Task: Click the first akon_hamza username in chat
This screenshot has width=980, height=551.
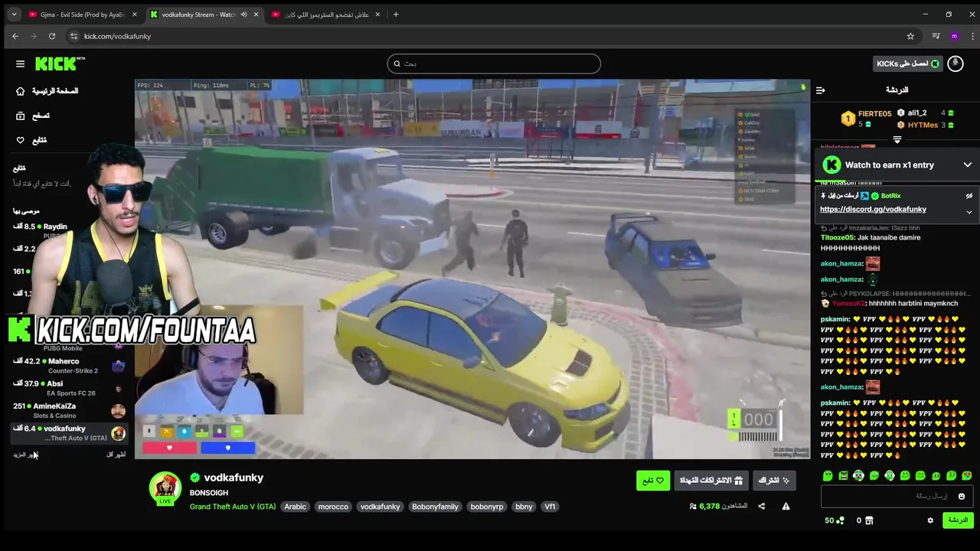Action: click(841, 263)
